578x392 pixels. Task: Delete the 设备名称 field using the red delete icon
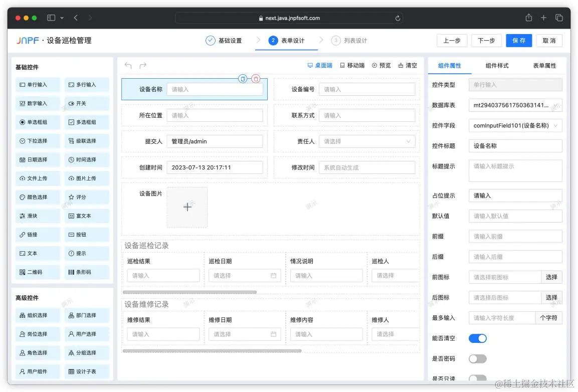point(257,79)
